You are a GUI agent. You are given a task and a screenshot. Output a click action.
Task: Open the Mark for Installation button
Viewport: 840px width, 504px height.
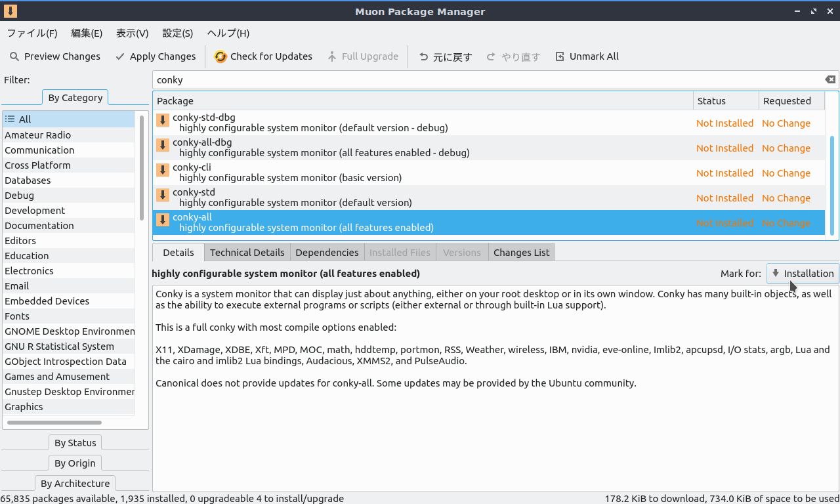click(803, 273)
